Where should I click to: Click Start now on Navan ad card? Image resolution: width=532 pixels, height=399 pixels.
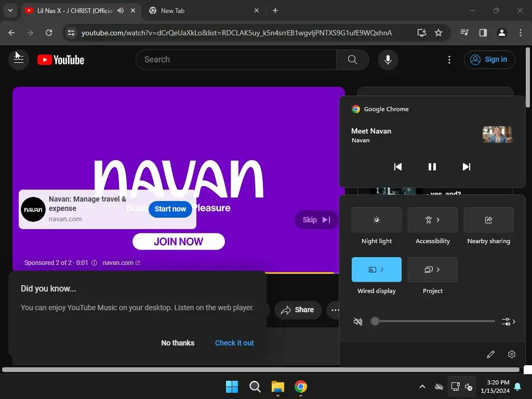tap(170, 209)
